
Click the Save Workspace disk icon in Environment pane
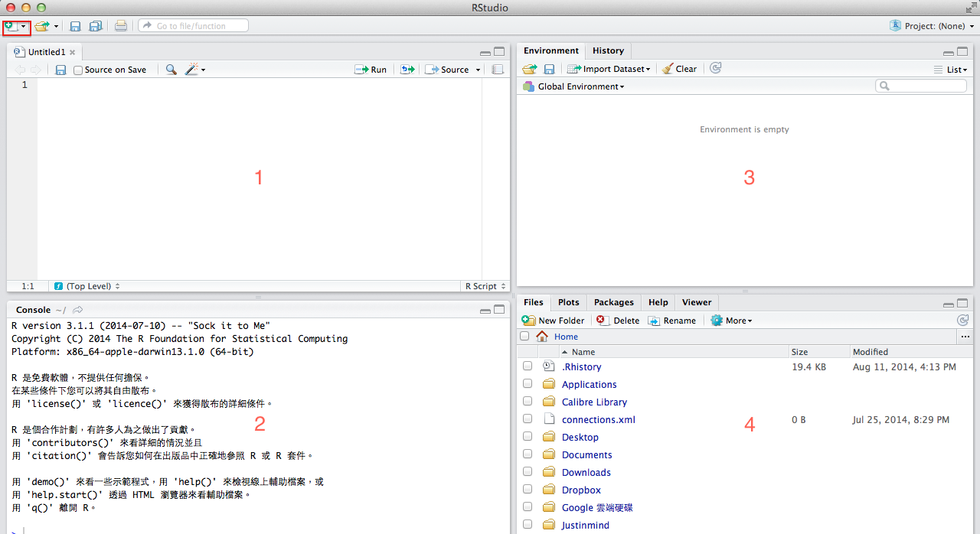pyautogui.click(x=549, y=69)
